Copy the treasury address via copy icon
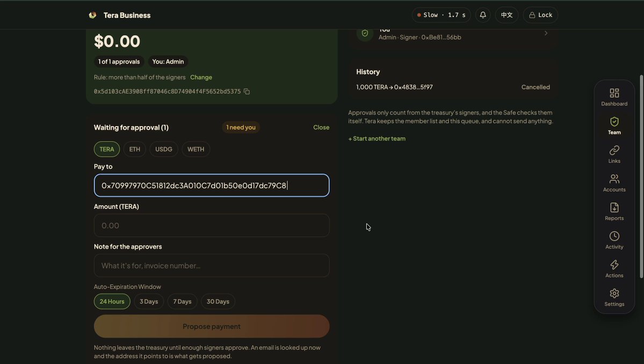Viewport: 644px width, 364px height. tap(247, 91)
